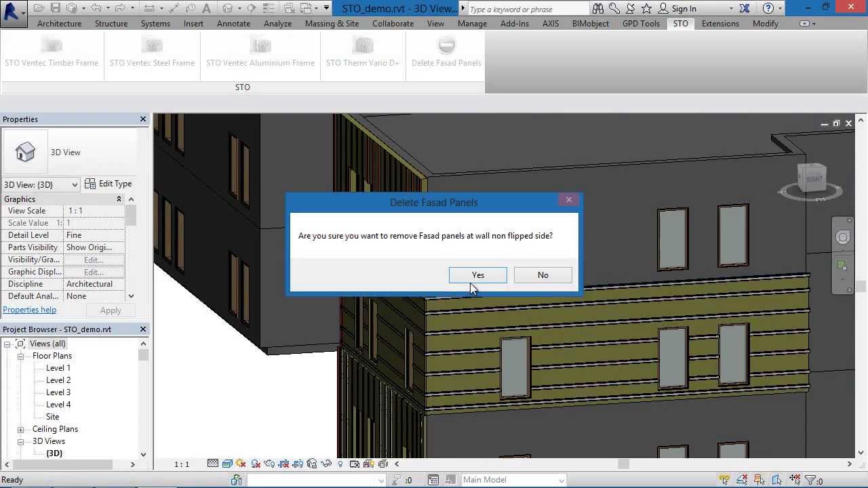Image resolution: width=868 pixels, height=488 pixels.
Task: Open the Properties help link
Action: click(x=29, y=310)
